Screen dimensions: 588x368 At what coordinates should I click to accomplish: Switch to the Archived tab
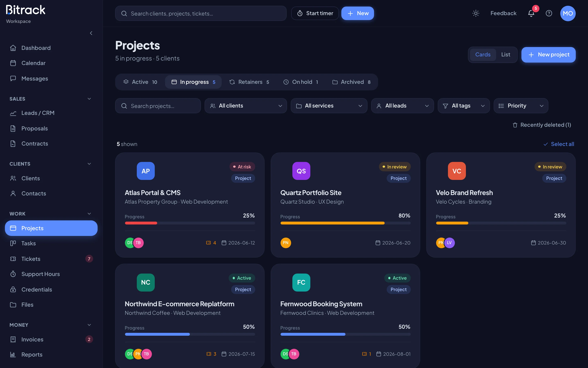click(x=351, y=82)
